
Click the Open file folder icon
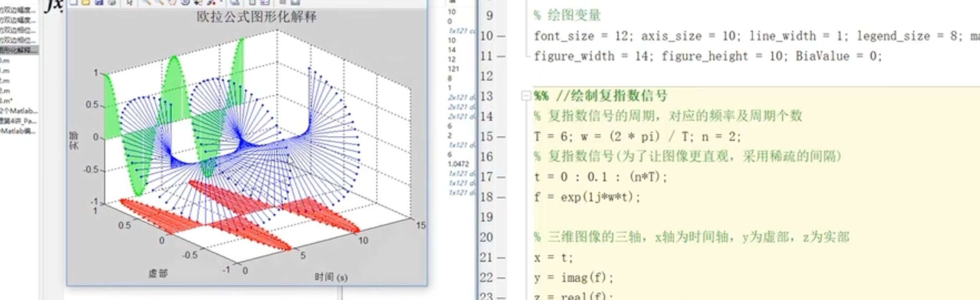[86, 2]
